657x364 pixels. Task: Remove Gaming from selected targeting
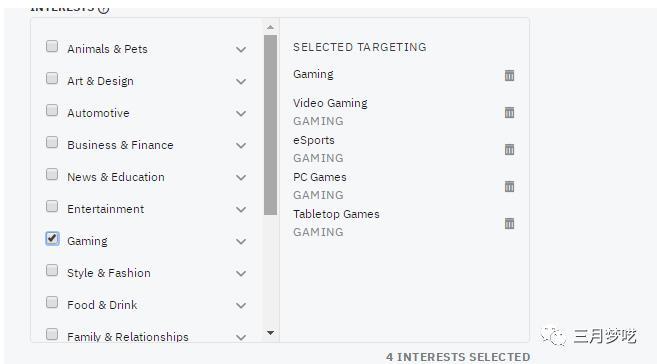(x=509, y=75)
